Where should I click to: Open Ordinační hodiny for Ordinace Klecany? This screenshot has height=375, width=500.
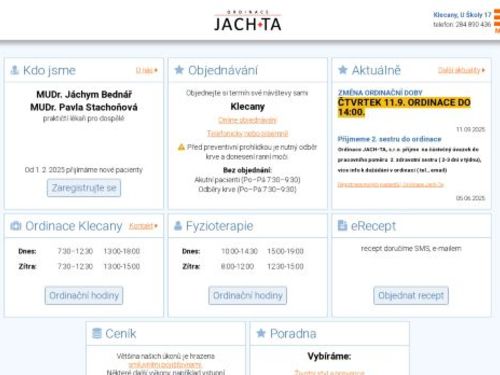[x=84, y=295]
